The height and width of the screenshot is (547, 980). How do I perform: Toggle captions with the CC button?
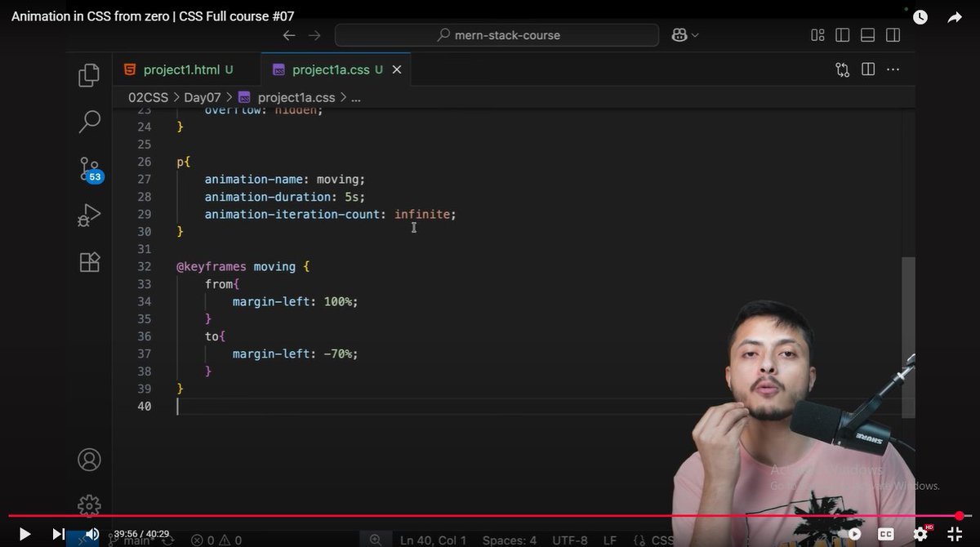[886, 534]
